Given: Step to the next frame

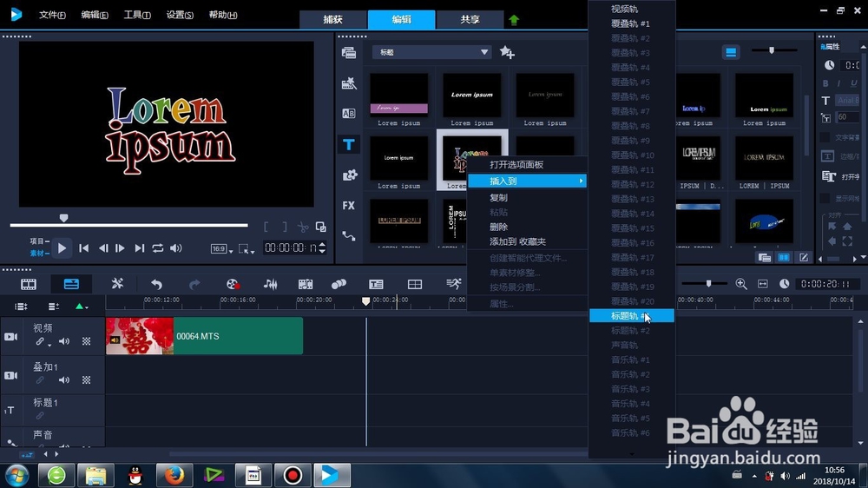Looking at the screenshot, I should pyautogui.click(x=120, y=248).
